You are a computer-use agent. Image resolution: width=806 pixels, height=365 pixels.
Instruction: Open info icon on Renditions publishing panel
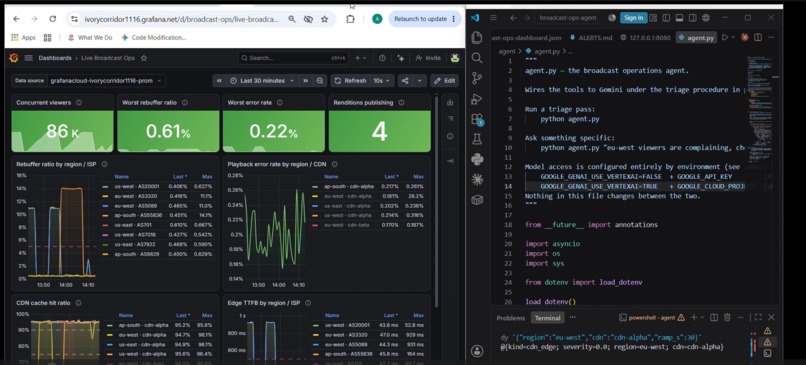[x=401, y=103]
